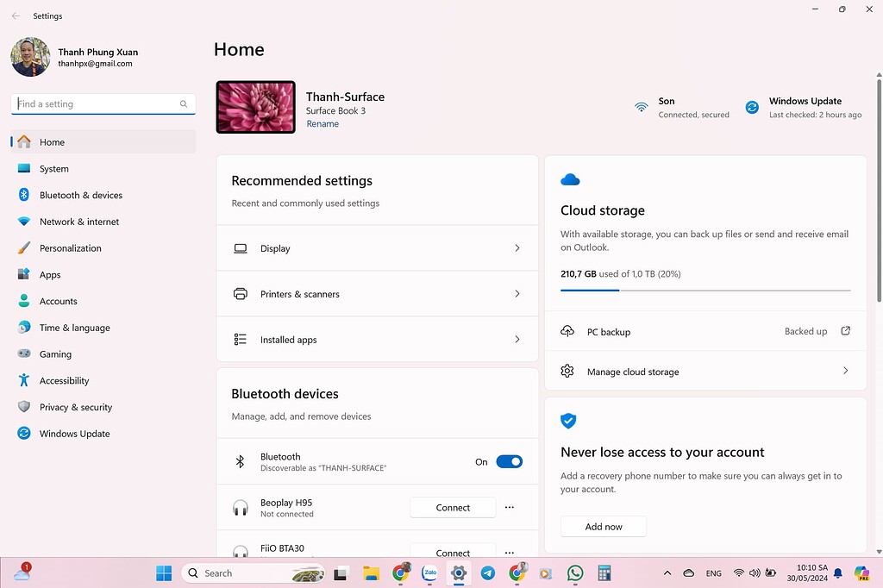Click Add now recovery phone button
This screenshot has width=883, height=588.
point(603,527)
